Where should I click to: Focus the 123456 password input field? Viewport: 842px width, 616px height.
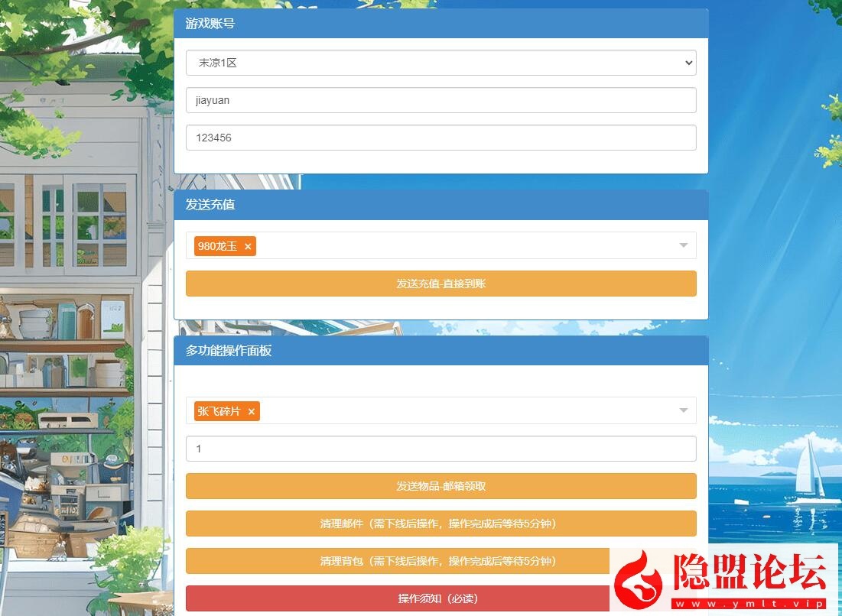coord(441,138)
